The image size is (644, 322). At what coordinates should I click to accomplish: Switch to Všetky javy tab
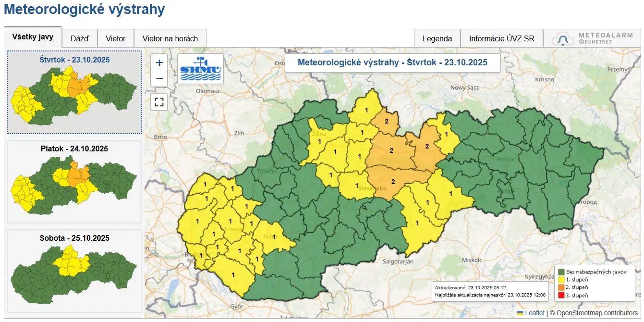33,37
